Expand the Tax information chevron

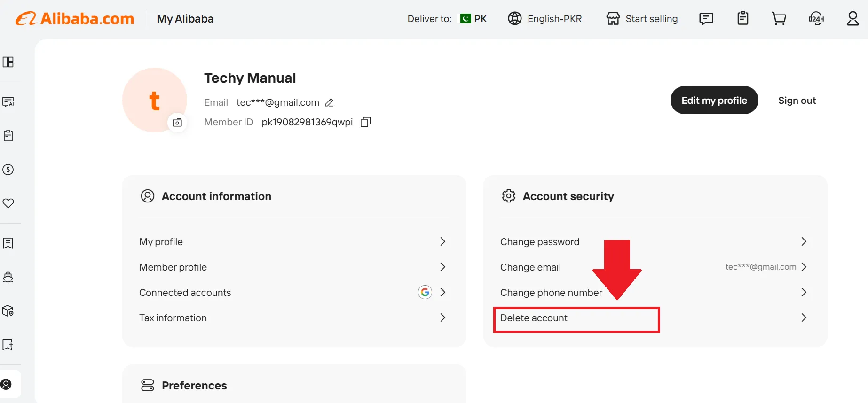pyautogui.click(x=442, y=318)
